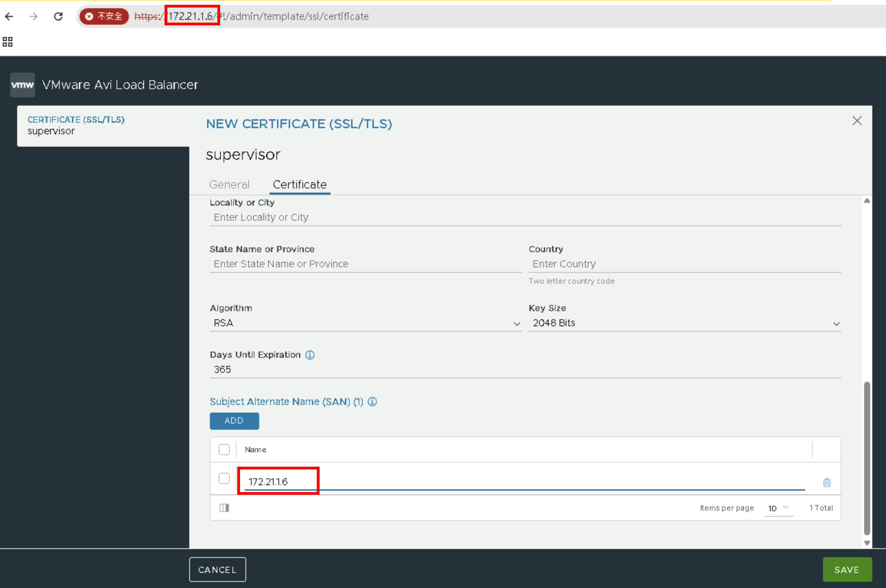Select all SAN entries via header checkbox

[x=224, y=449]
